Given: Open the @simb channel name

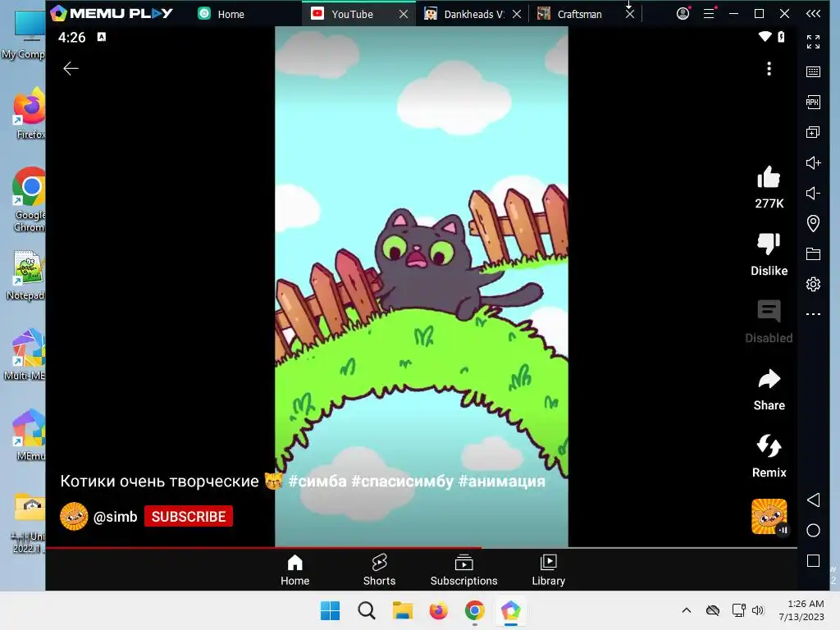Looking at the screenshot, I should click(115, 517).
